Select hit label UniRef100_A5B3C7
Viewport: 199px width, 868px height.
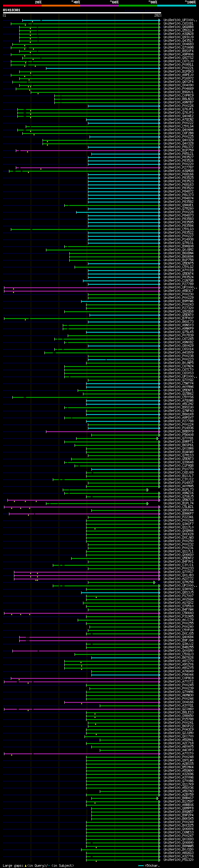(178, 291)
